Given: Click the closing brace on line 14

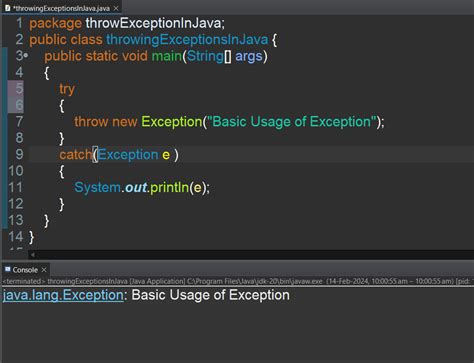Looking at the screenshot, I should tap(31, 237).
